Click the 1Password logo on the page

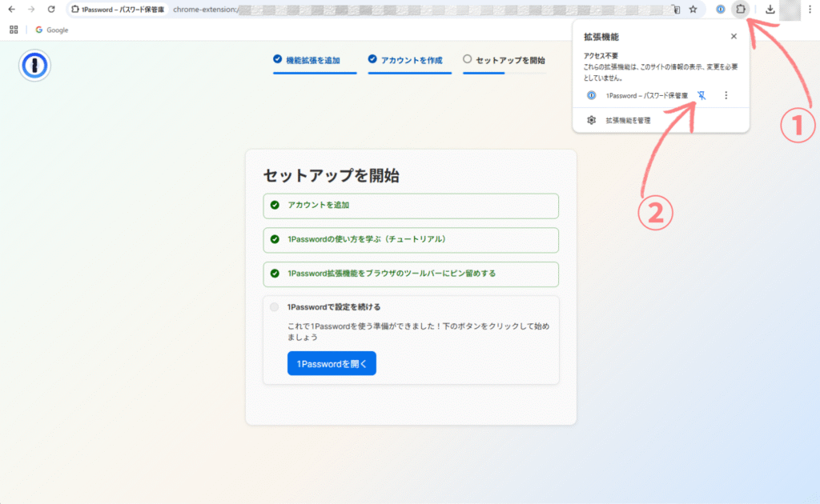point(34,66)
